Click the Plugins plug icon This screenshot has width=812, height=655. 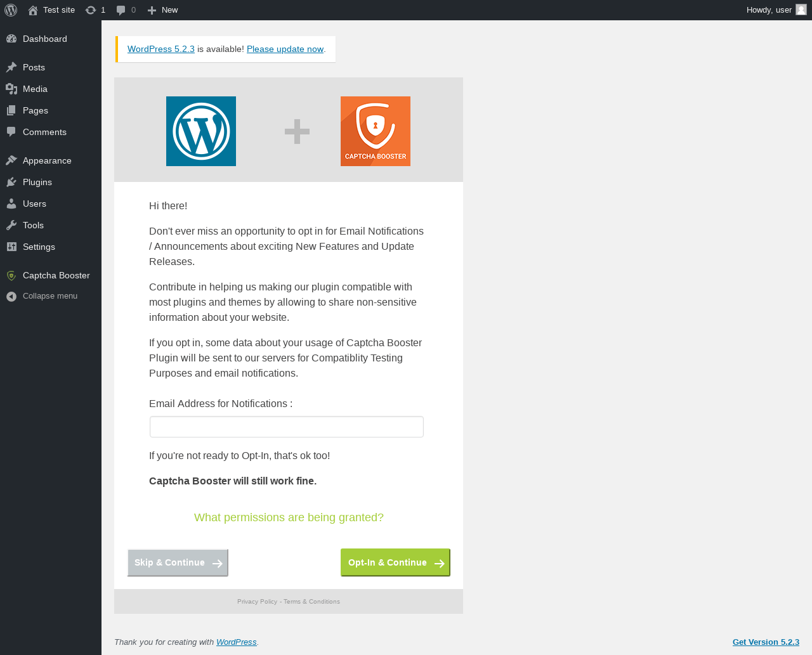(11, 182)
